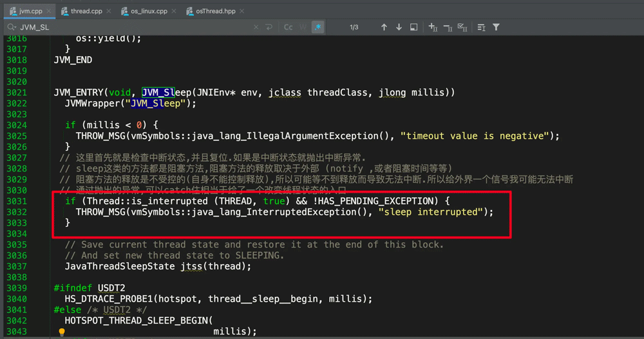Switch to the os_linux.cpp tab
The height and width of the screenshot is (339, 644).
tap(144, 11)
